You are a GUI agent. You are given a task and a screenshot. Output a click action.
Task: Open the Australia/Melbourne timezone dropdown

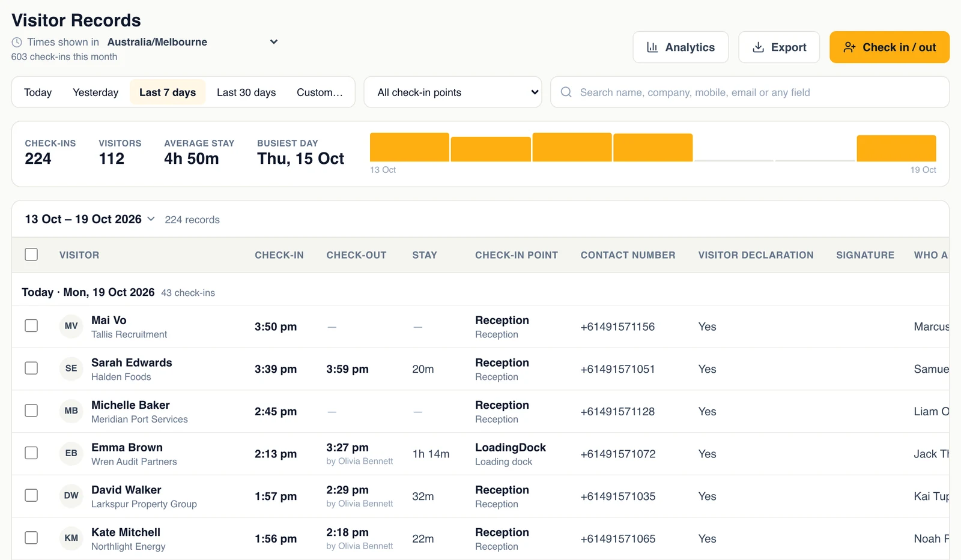[x=193, y=42]
